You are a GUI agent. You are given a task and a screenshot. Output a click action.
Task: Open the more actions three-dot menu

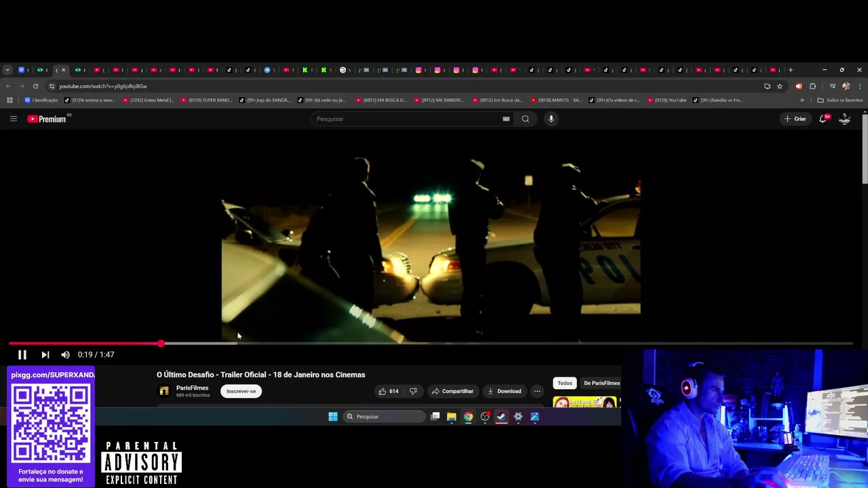coord(537,391)
